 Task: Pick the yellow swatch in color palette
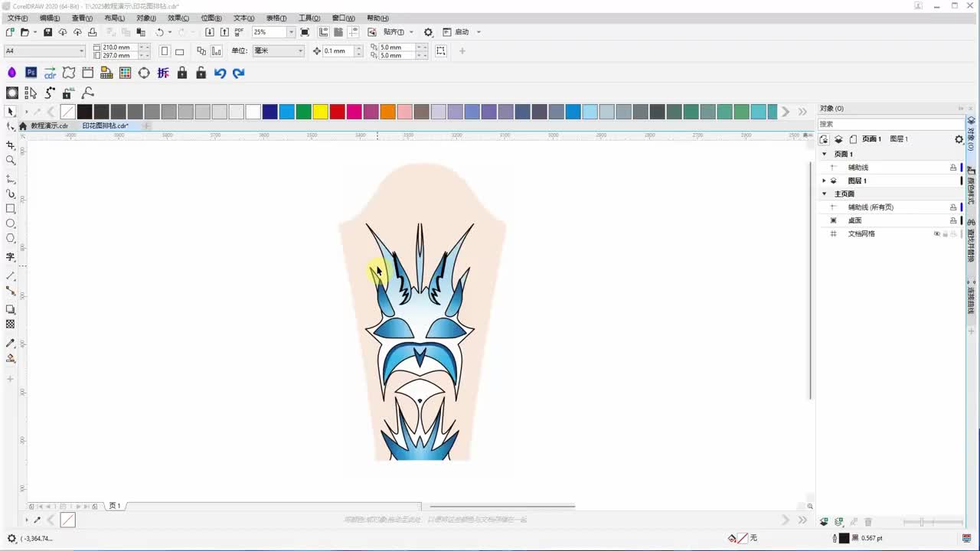tap(320, 112)
